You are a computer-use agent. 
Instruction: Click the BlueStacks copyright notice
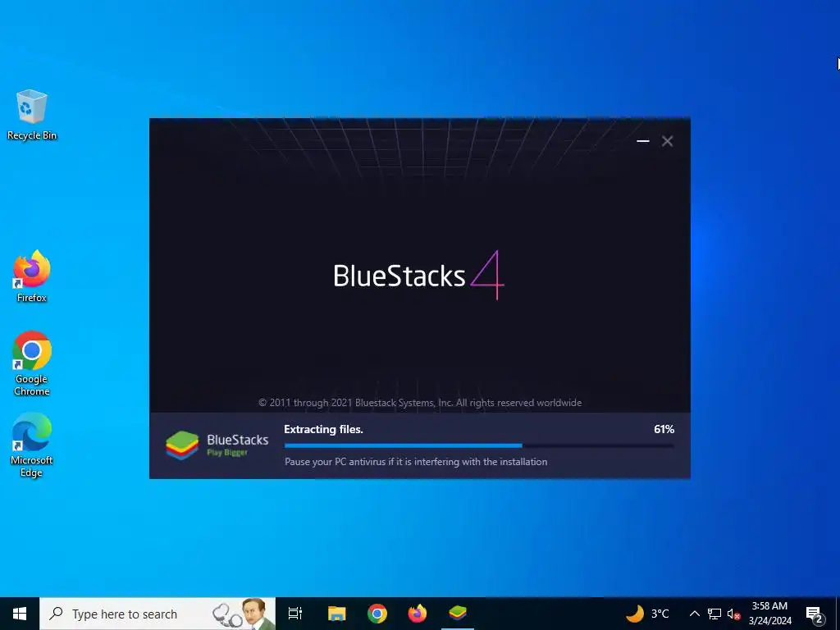(x=420, y=402)
